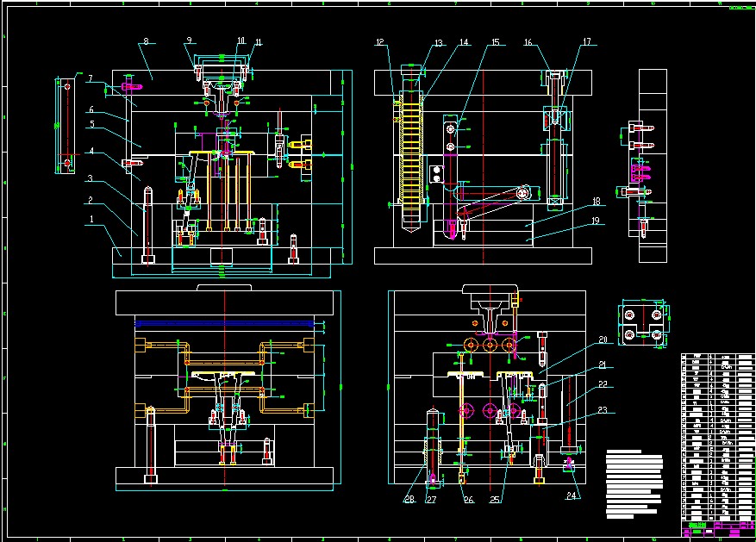Screen dimensions: 756x542
Task: Select callout number 15 leader label
Action: (496, 42)
